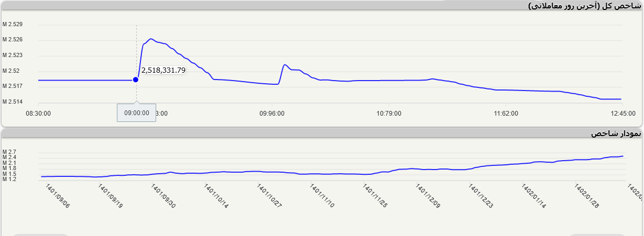Click the M 2.514 y-axis label
644x236 pixels.
[x=12, y=102]
